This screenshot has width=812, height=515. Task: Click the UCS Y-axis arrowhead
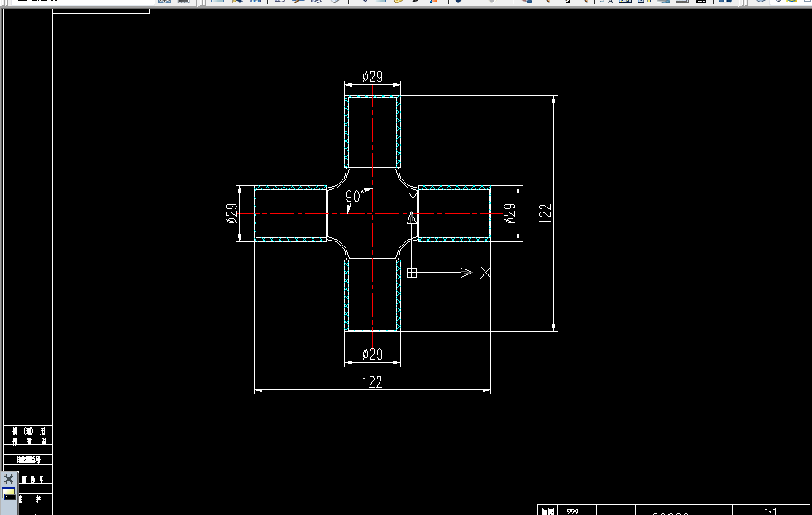pyautogui.click(x=412, y=218)
